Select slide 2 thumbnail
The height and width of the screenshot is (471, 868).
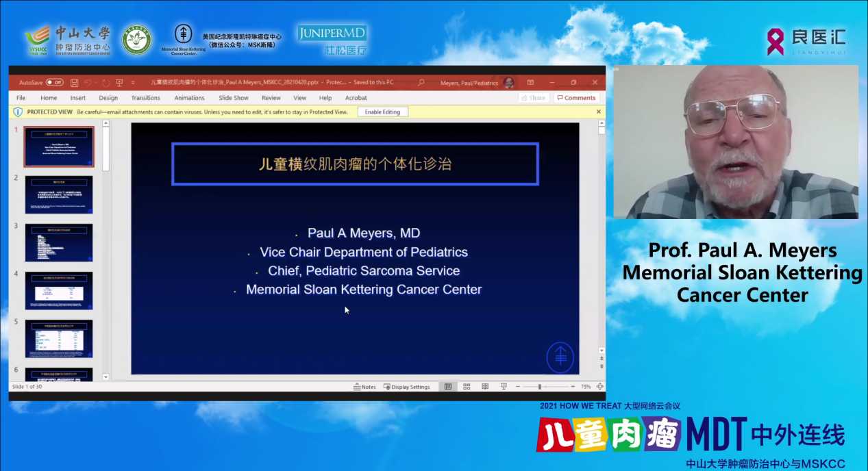pos(59,194)
